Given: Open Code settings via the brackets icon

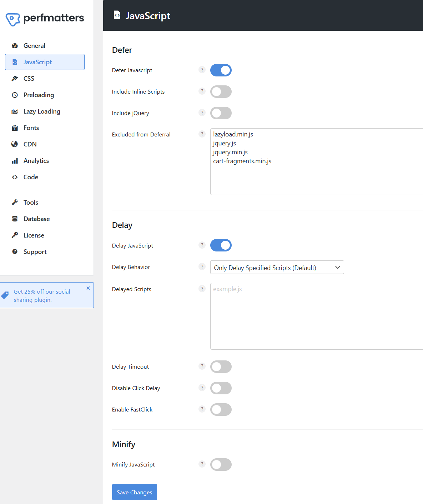Looking at the screenshot, I should 15,177.
